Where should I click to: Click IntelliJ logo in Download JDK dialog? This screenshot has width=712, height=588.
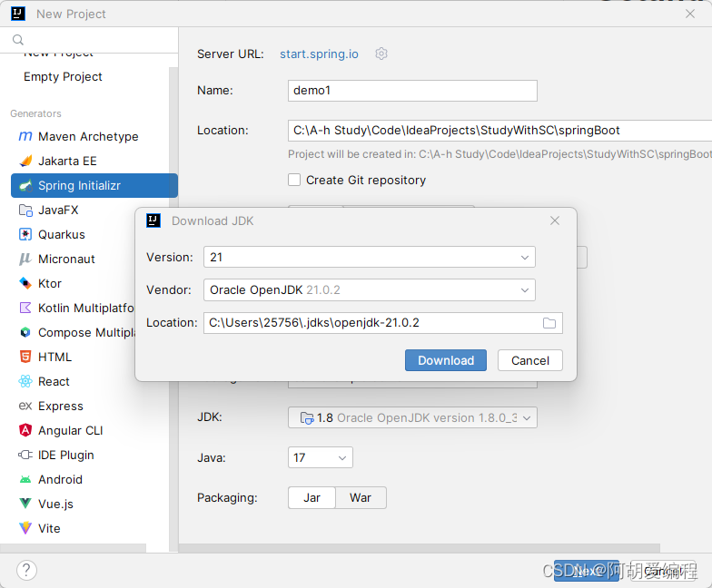(x=153, y=220)
